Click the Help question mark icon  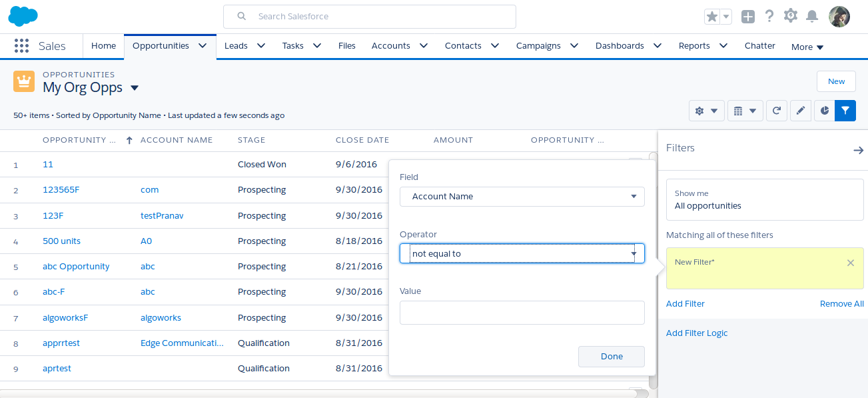point(769,16)
